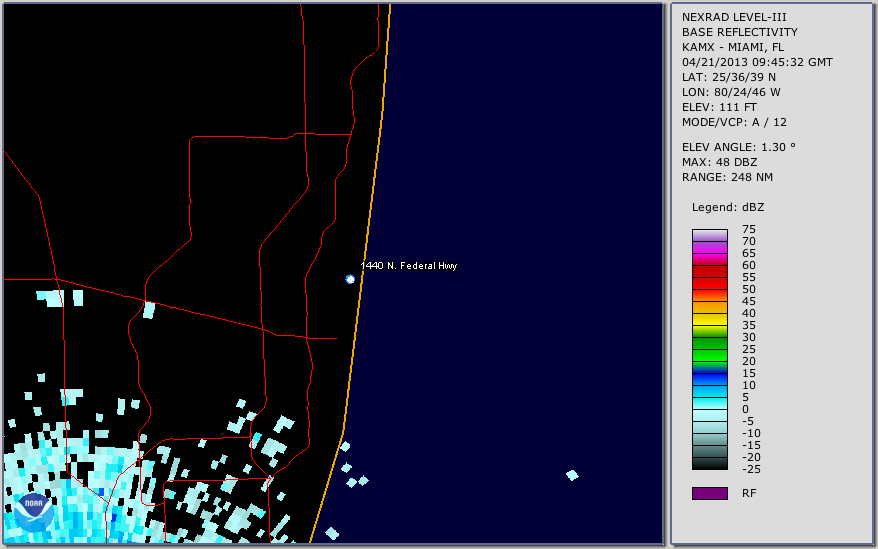878x549 pixels.
Task: Click the 75 value on legend scale
Action: 749,229
